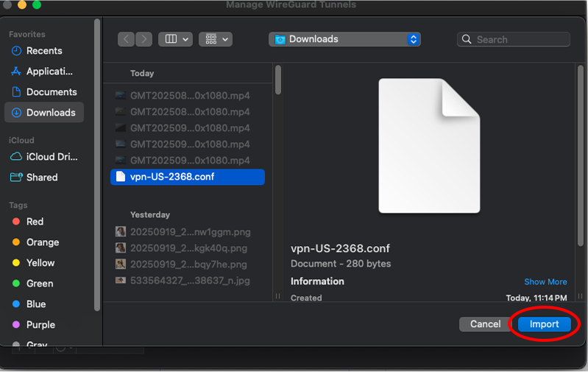This screenshot has width=588, height=372.
Task: Open the column view mode dropdown
Action: click(x=175, y=39)
